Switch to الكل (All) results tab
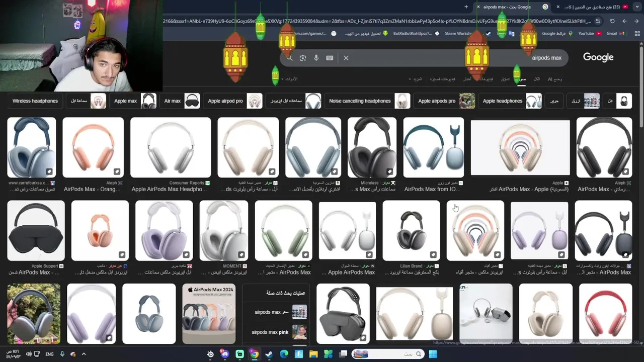644x362 pixels. [x=536, y=79]
